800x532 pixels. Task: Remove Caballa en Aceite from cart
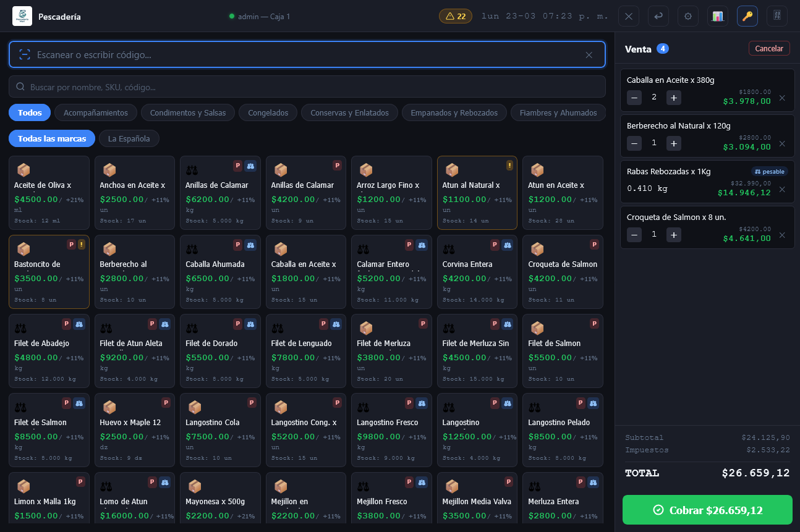(782, 98)
